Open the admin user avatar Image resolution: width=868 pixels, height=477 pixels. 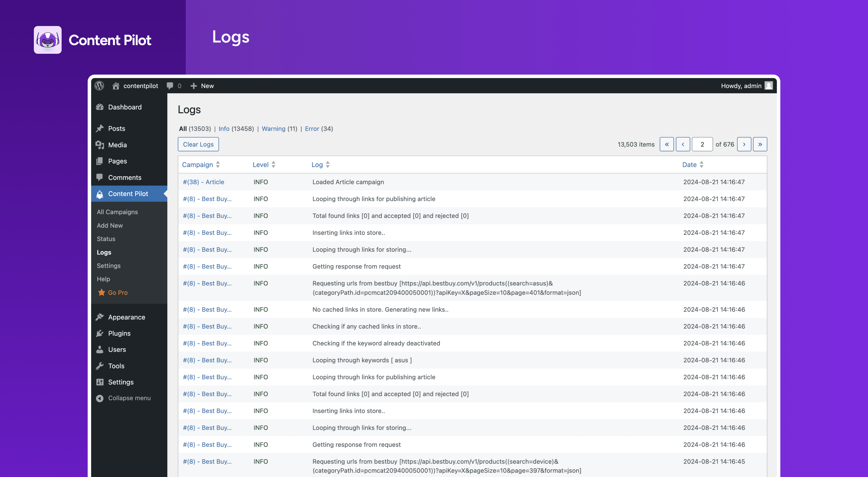[x=769, y=86]
